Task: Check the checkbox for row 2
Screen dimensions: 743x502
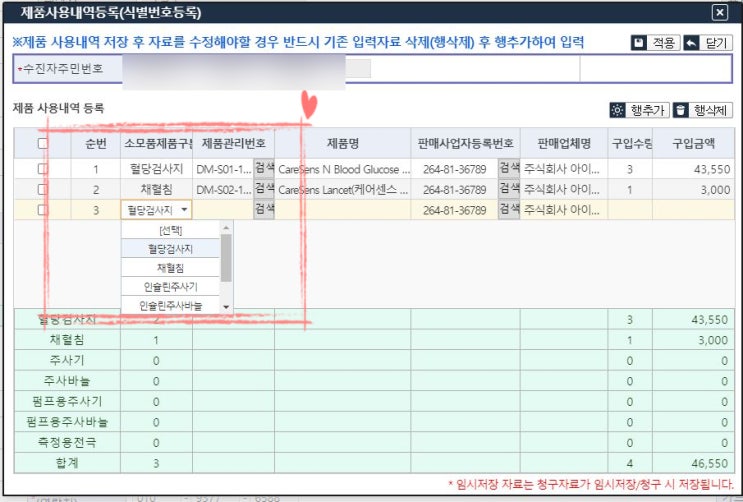Action: tap(43, 189)
